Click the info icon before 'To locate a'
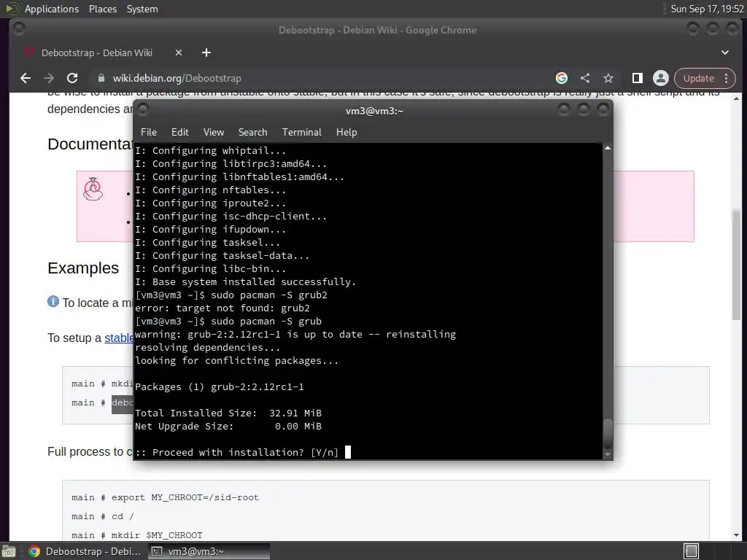Viewport: 747px width, 560px height. coord(53,302)
